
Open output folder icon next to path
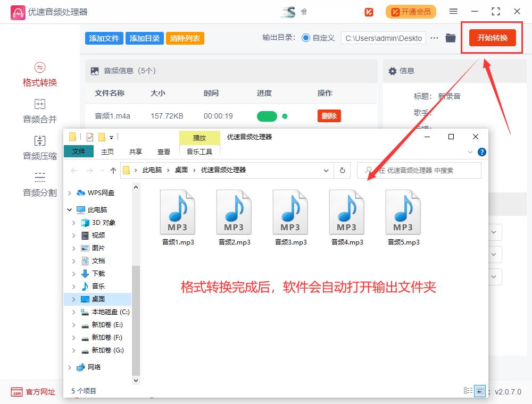(451, 38)
